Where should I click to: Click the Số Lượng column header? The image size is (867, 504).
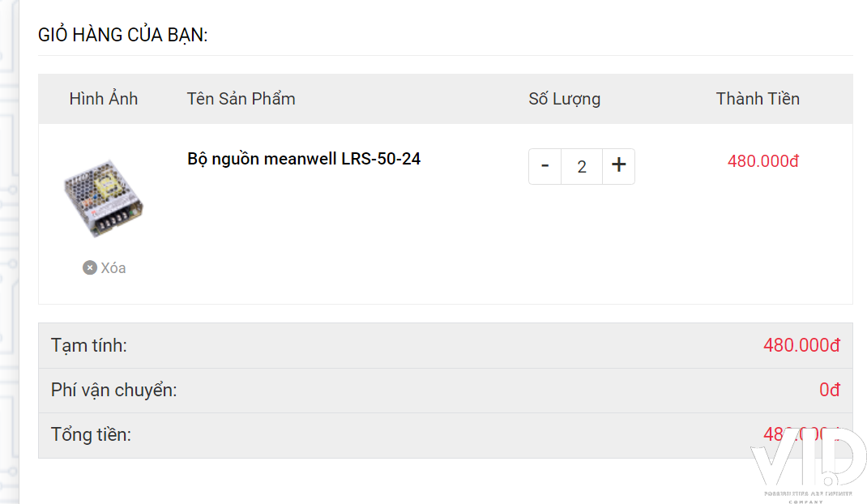(565, 99)
